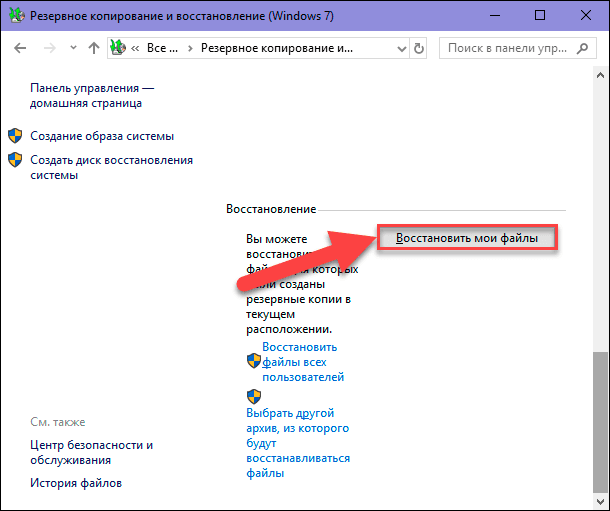The width and height of the screenshot is (610, 511).
Task: Open 'Создать диск восстановления системы'
Action: point(111,167)
